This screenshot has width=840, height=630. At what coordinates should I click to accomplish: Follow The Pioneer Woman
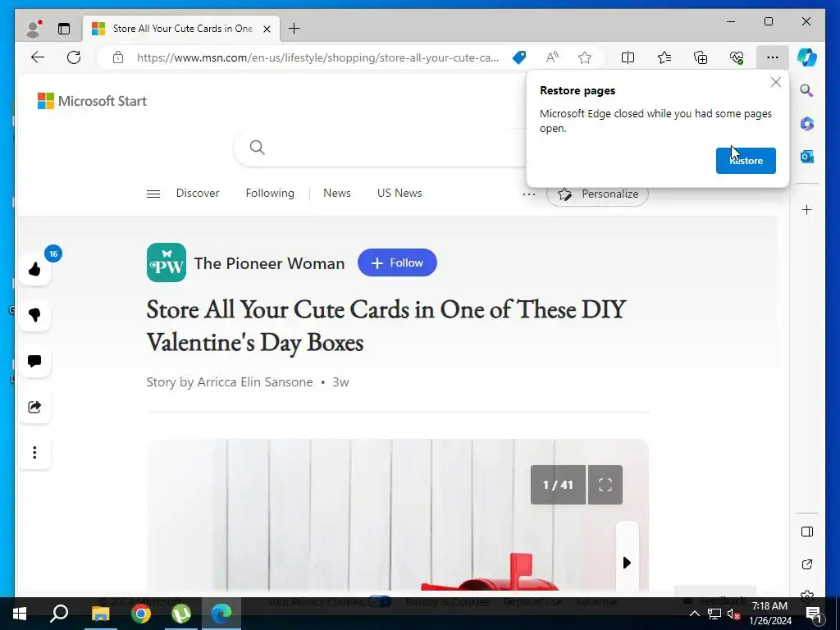coord(398,262)
